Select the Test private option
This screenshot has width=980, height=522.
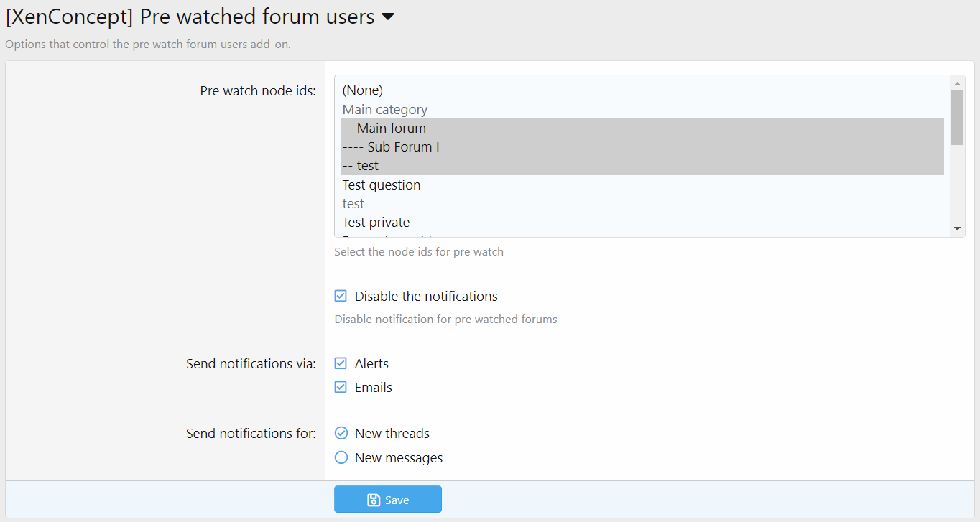[642, 222]
